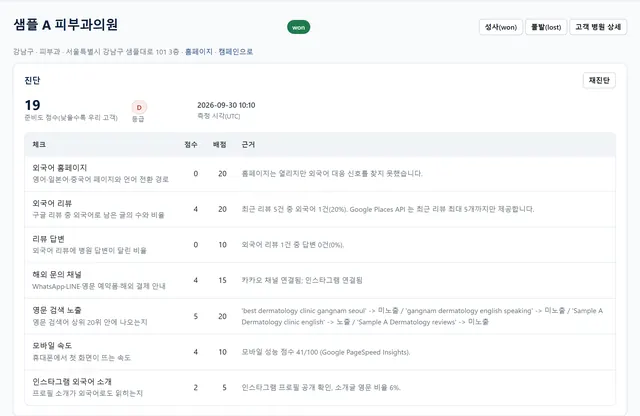Mark the deal as 불발(lost)
Viewport: 640px width, 416px height.
point(546,27)
